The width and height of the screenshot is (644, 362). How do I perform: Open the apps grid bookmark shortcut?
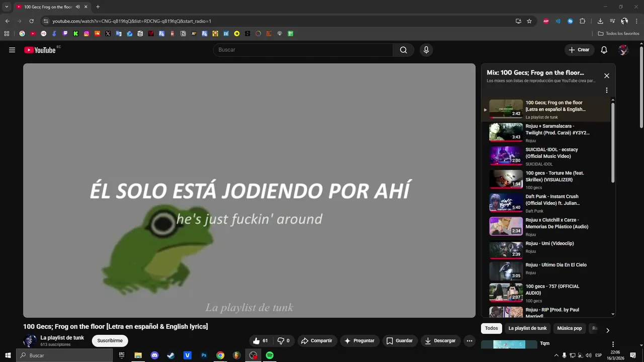(7, 34)
